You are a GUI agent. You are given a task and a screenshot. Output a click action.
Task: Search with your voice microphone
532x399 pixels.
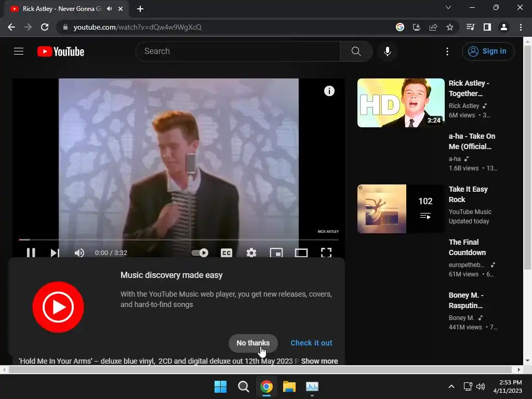(x=388, y=51)
